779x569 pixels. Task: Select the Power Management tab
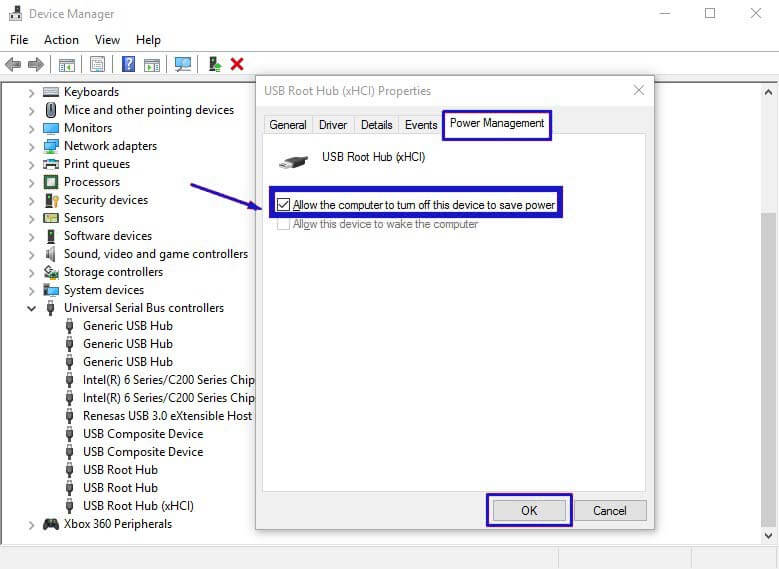pos(497,123)
